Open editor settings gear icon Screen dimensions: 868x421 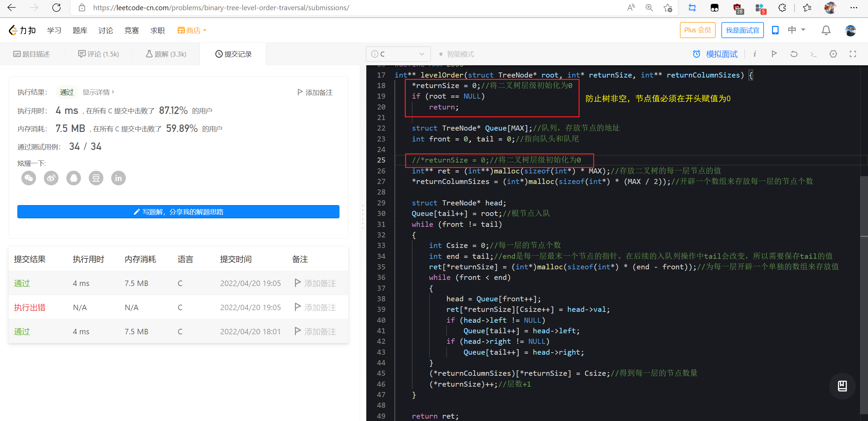833,54
